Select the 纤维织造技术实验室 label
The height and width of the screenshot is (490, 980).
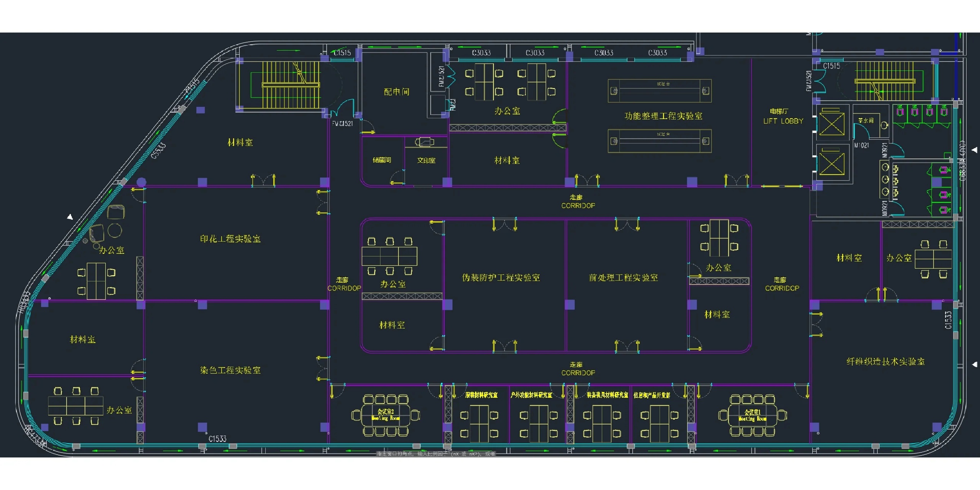[885, 361]
